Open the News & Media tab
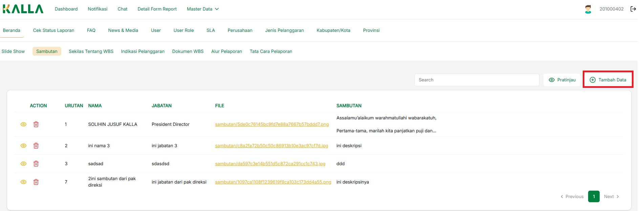644x211 pixels. (123, 31)
